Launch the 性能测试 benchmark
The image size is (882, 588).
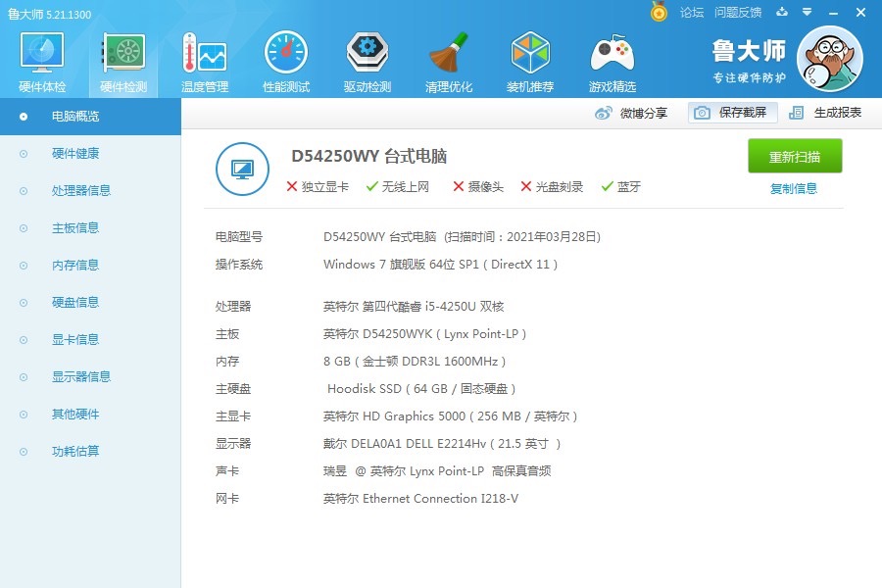click(x=284, y=59)
